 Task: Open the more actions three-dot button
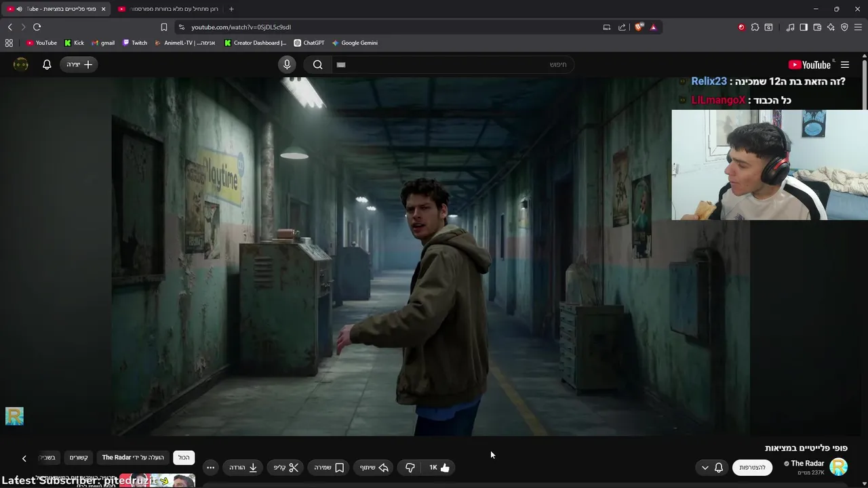point(210,468)
